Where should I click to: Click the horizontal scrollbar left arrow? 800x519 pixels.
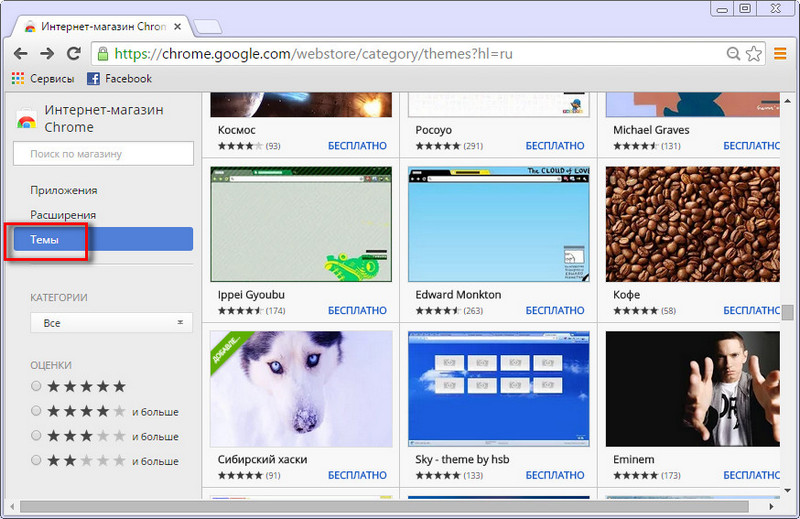coord(14,507)
